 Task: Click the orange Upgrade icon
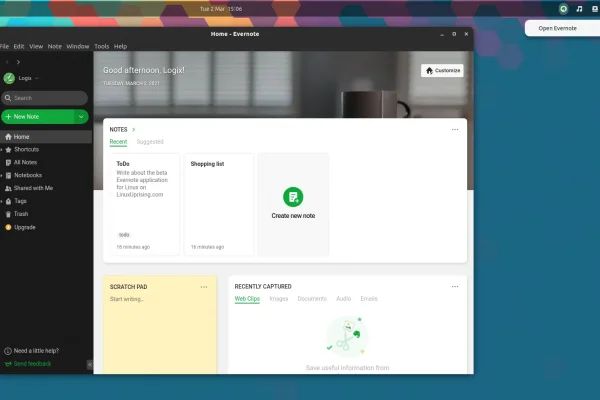point(8,227)
